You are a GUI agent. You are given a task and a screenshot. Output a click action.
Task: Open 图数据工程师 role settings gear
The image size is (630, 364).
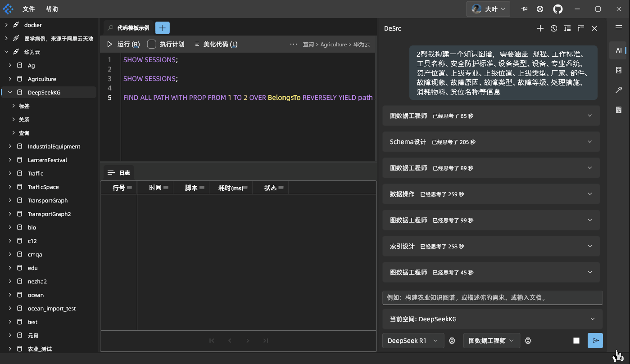point(528,341)
